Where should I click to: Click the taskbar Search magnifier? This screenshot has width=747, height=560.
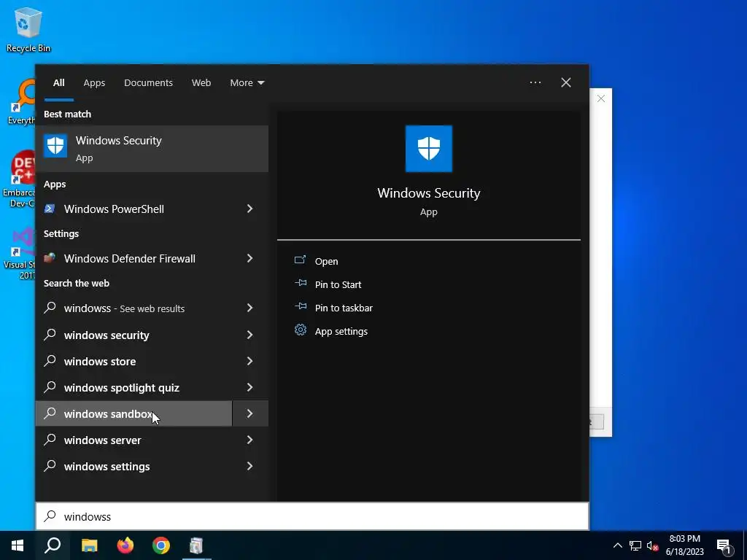coord(53,545)
